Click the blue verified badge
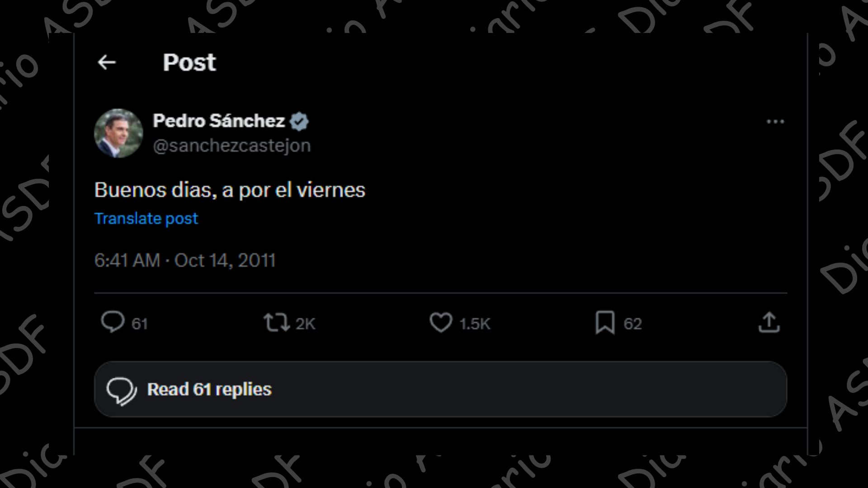868x488 pixels. (299, 122)
